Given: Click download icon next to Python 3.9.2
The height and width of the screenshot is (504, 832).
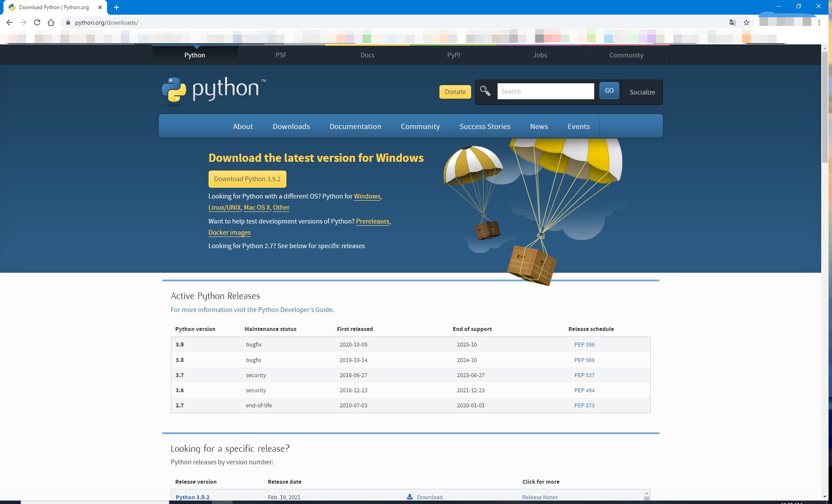Looking at the screenshot, I should click(410, 497).
